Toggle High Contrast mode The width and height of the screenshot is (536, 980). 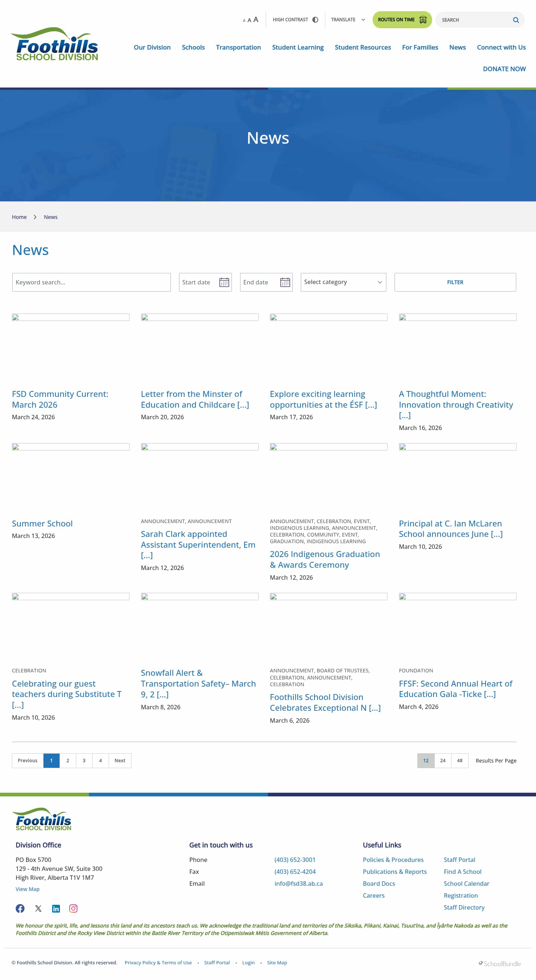click(295, 20)
